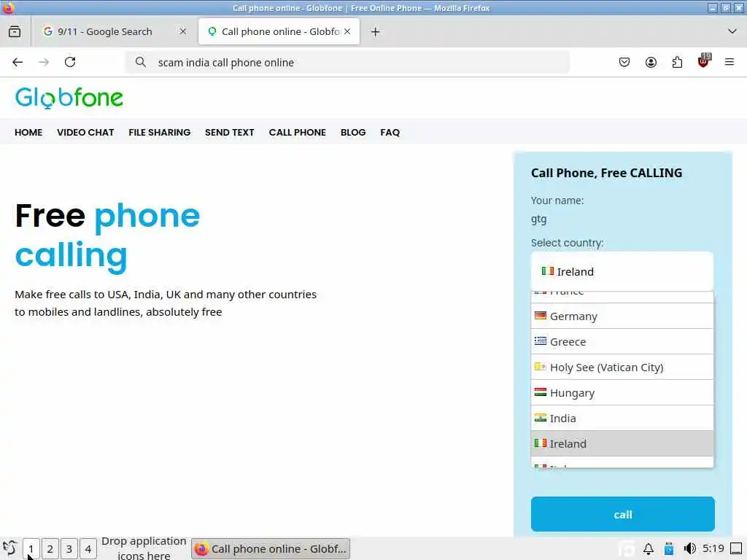
Task: Navigate to CALL PHONE page
Action: click(x=298, y=133)
